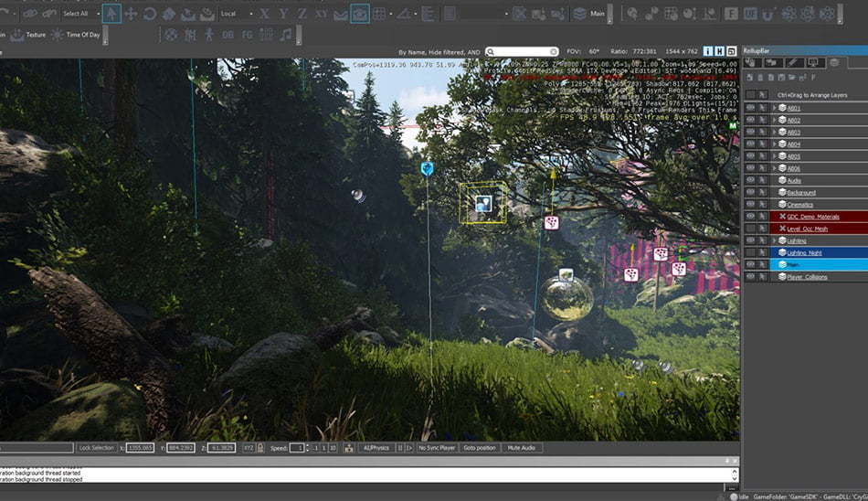Image resolution: width=868 pixels, height=501 pixels.
Task: Open the DB database view icon
Action: pyautogui.click(x=228, y=35)
